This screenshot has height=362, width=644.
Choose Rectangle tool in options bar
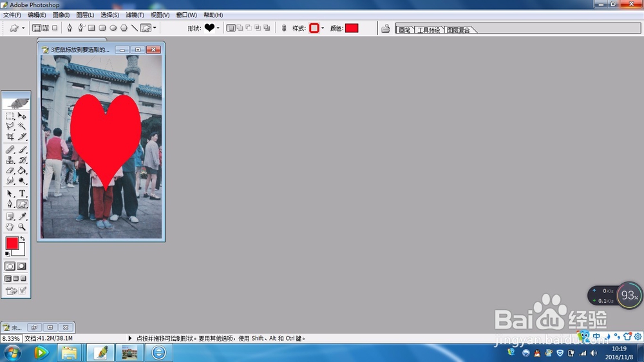91,28
